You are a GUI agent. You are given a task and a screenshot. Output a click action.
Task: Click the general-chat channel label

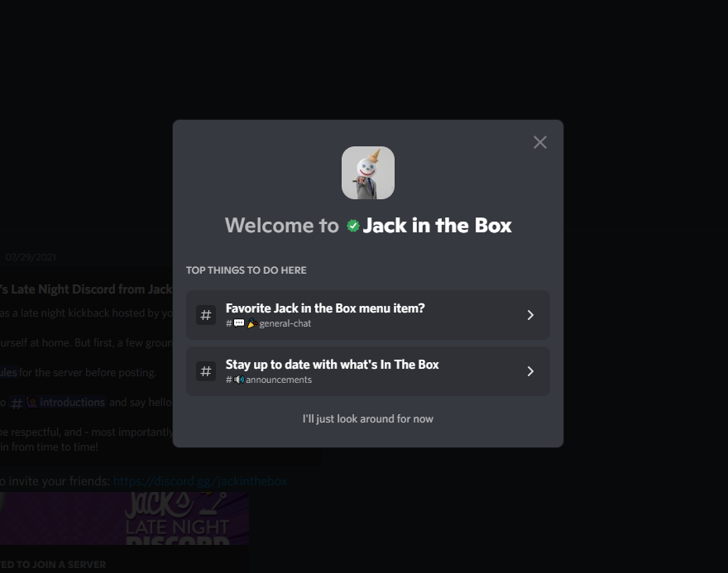coord(268,323)
